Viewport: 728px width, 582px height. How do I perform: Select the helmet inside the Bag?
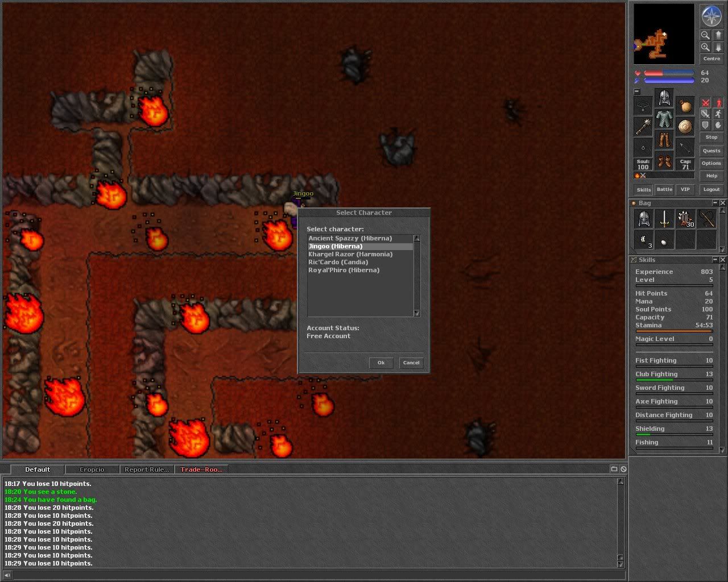[x=643, y=219]
